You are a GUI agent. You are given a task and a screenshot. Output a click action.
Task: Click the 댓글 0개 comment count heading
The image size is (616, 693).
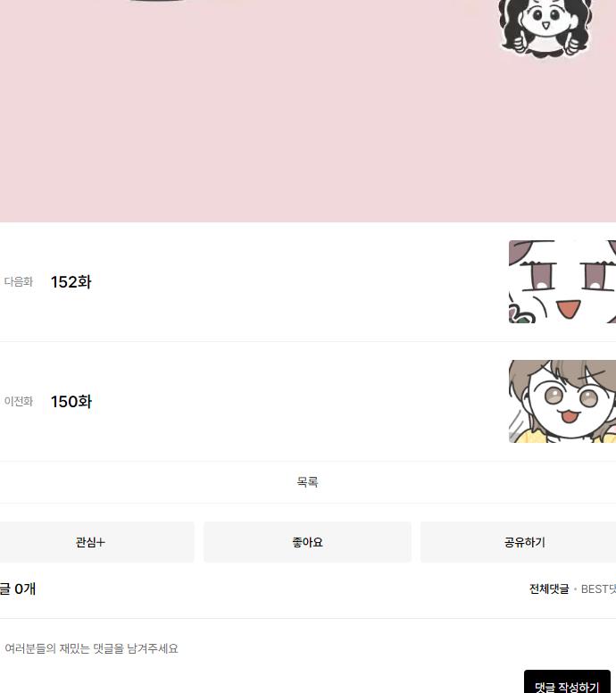[18, 589]
